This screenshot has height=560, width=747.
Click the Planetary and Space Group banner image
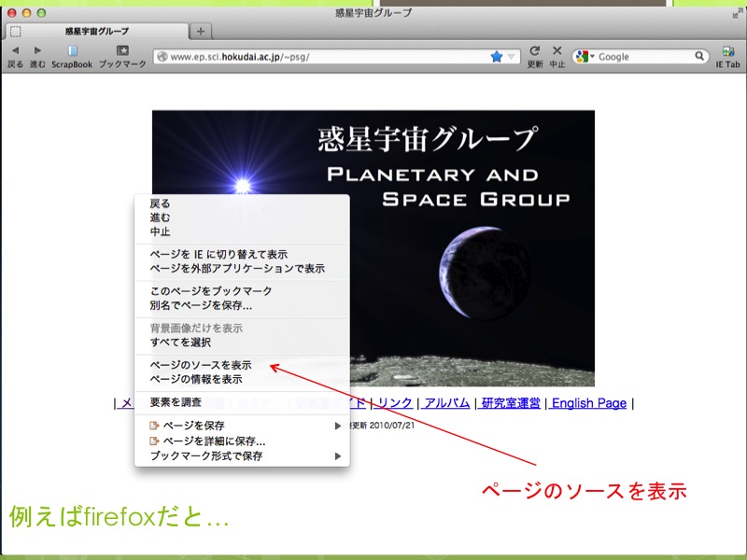pos(373,248)
